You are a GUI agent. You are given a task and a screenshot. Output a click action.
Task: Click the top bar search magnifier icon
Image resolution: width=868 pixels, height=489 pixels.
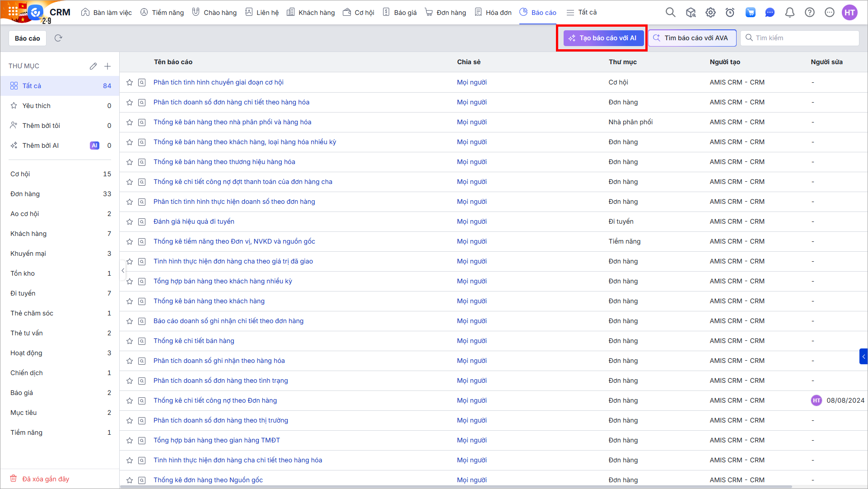point(671,13)
